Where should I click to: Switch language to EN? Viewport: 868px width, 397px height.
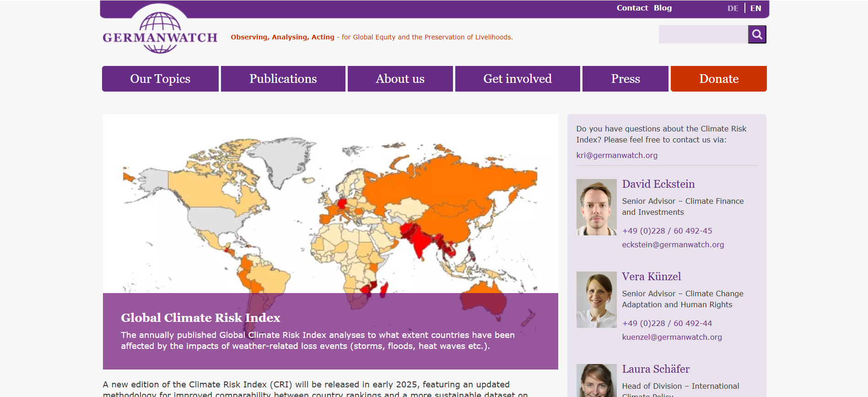(755, 8)
